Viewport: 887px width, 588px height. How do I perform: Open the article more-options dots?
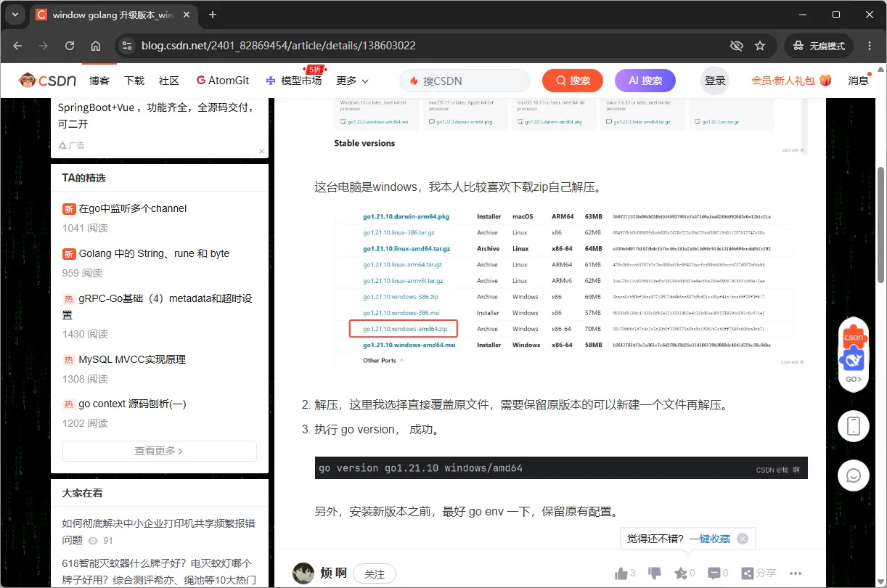tap(796, 573)
